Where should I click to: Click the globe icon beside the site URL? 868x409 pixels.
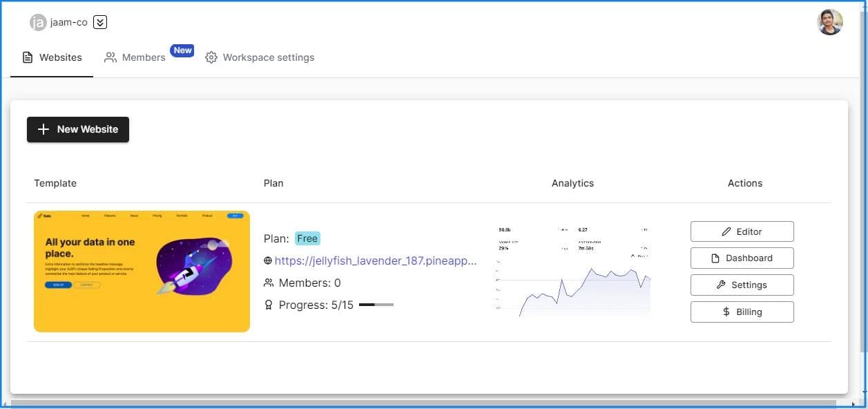click(268, 260)
